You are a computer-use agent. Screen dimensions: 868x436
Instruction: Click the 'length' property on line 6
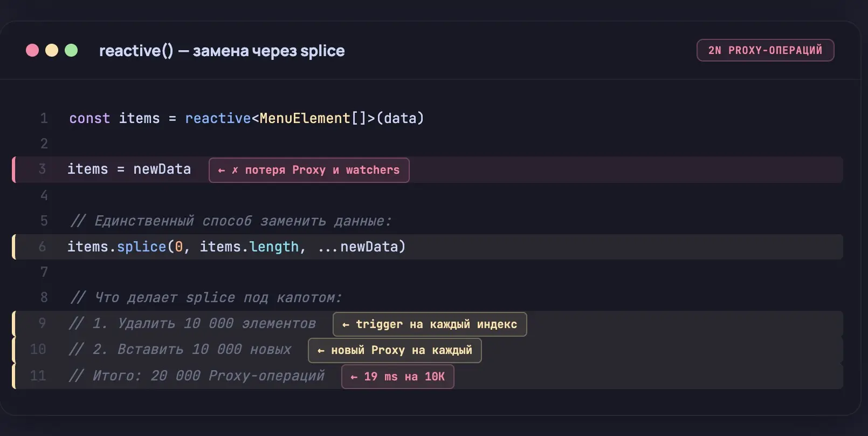(273, 247)
